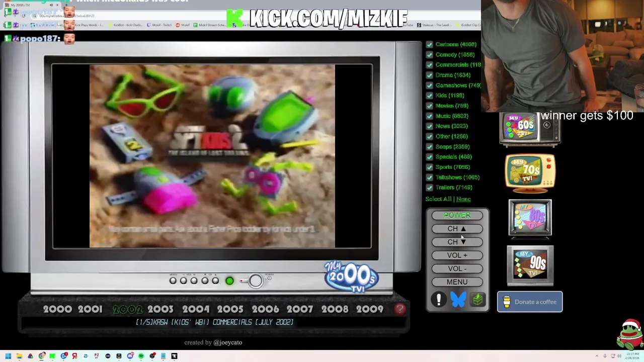Switch to year 2007
This screenshot has width=644, height=362.
point(300,309)
